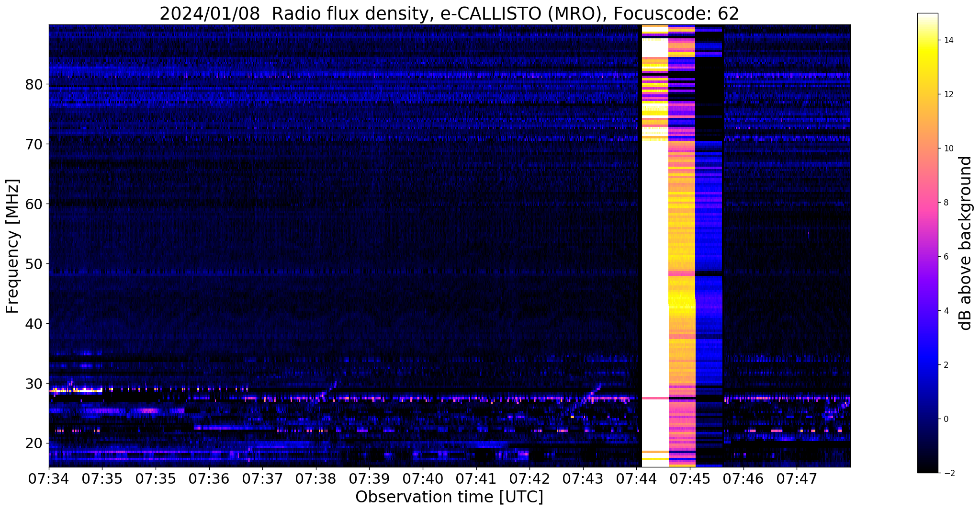980x511 pixels.
Task: Click the 07:42 time tick label
Action: pos(529,478)
